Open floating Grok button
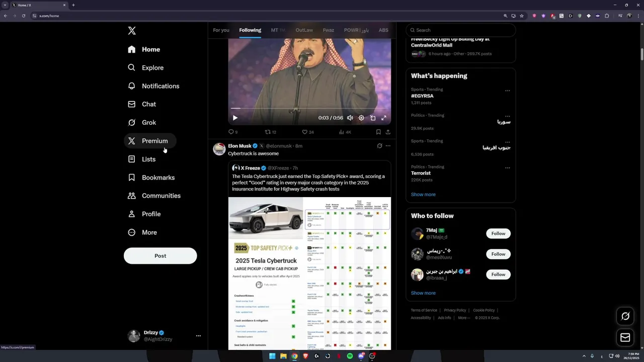The width and height of the screenshot is (644, 362). pos(625,316)
